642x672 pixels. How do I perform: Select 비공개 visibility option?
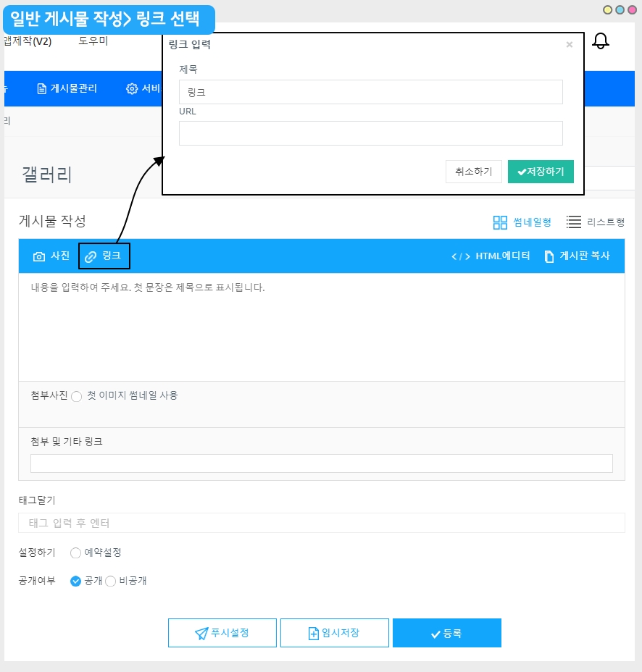coord(110,581)
